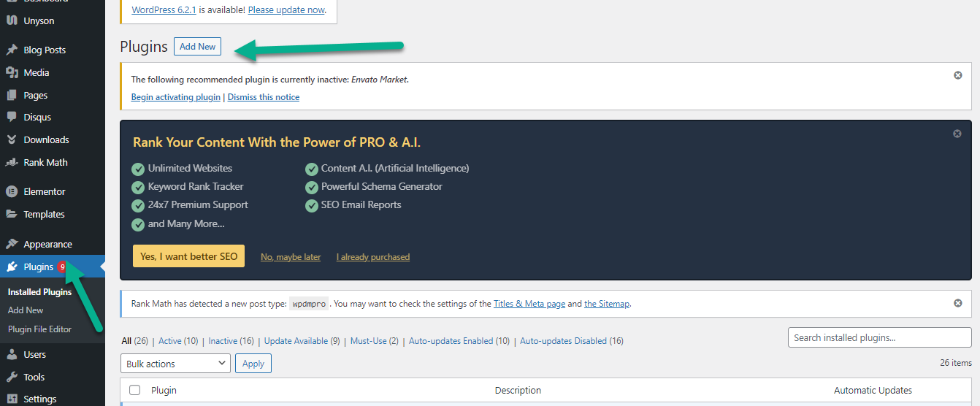Click the Users sidebar icon

pos(12,354)
